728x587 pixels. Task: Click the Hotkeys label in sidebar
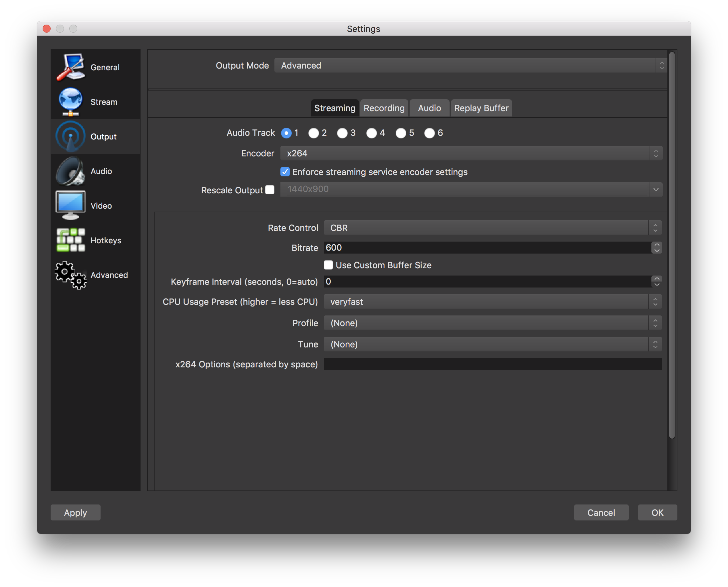click(x=106, y=240)
